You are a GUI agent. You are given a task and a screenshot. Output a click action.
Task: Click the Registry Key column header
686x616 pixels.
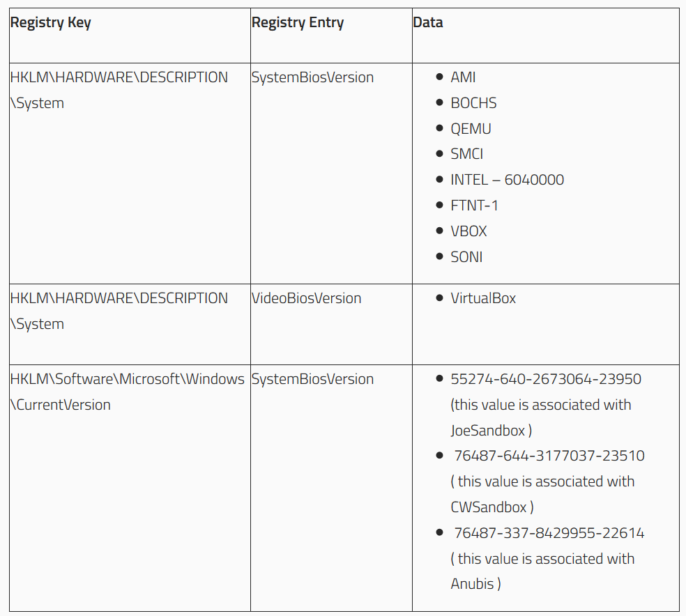(50, 23)
